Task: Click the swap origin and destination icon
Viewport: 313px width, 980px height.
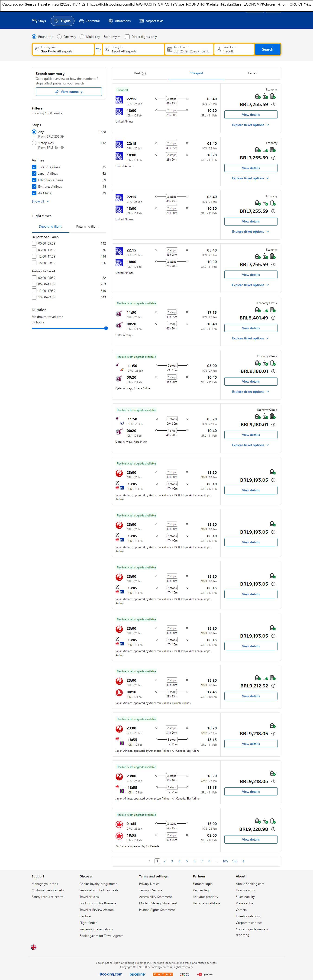Action: pyautogui.click(x=99, y=49)
